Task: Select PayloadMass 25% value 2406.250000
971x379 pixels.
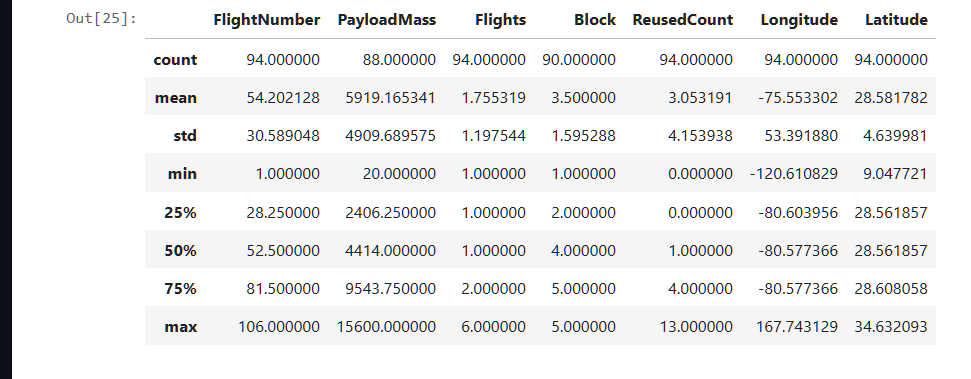Action: (390, 212)
